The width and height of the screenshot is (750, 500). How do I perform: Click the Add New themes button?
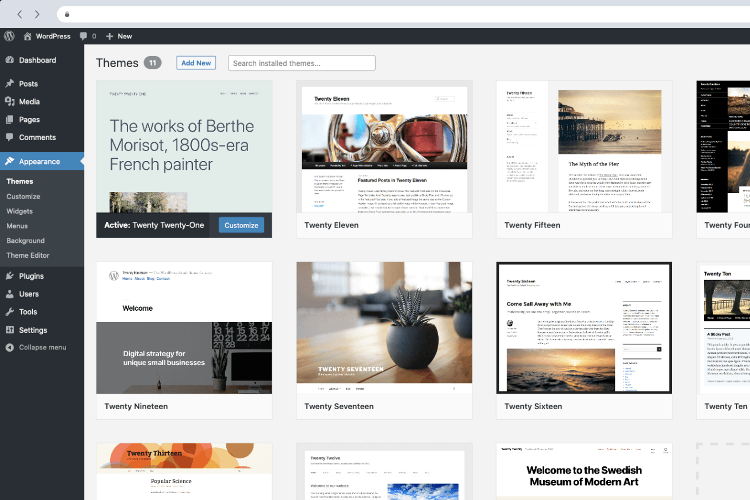click(x=196, y=63)
